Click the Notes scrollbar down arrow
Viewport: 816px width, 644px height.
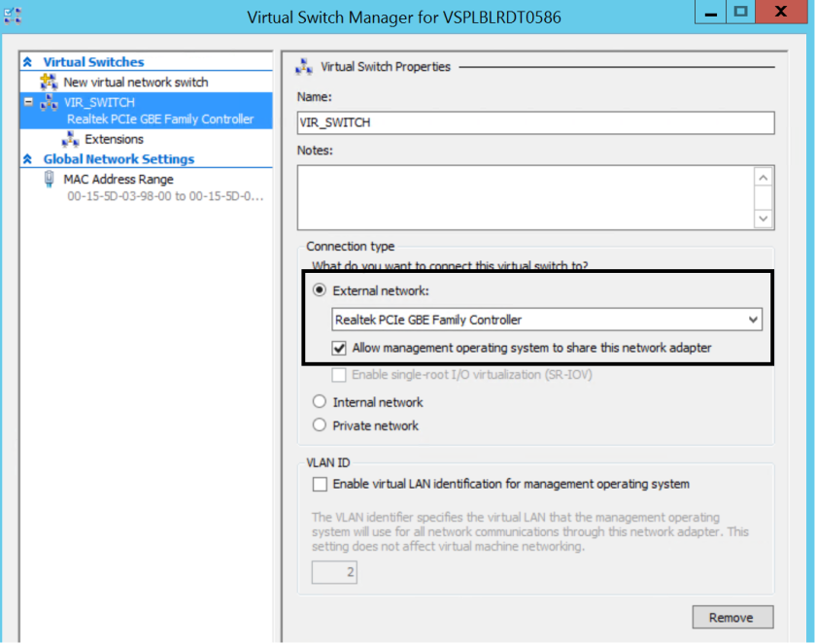(x=765, y=219)
